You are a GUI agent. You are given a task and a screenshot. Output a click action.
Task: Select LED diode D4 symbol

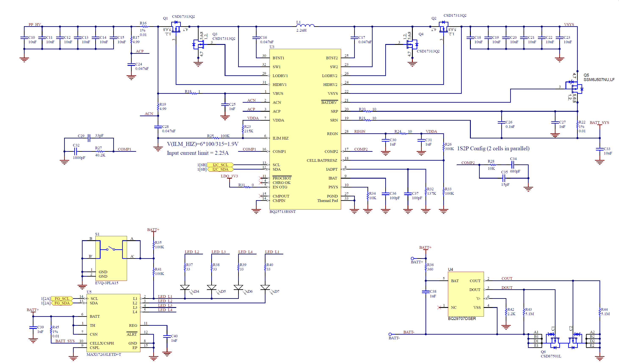point(185,287)
